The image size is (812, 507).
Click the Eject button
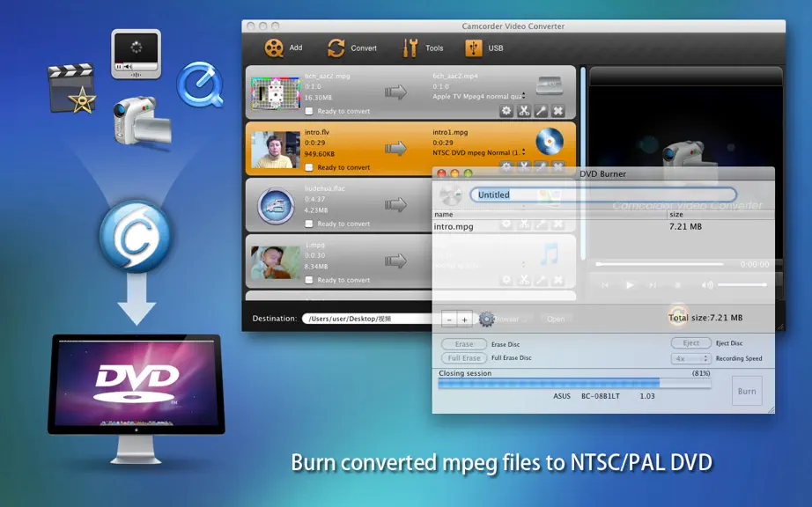[x=690, y=343]
